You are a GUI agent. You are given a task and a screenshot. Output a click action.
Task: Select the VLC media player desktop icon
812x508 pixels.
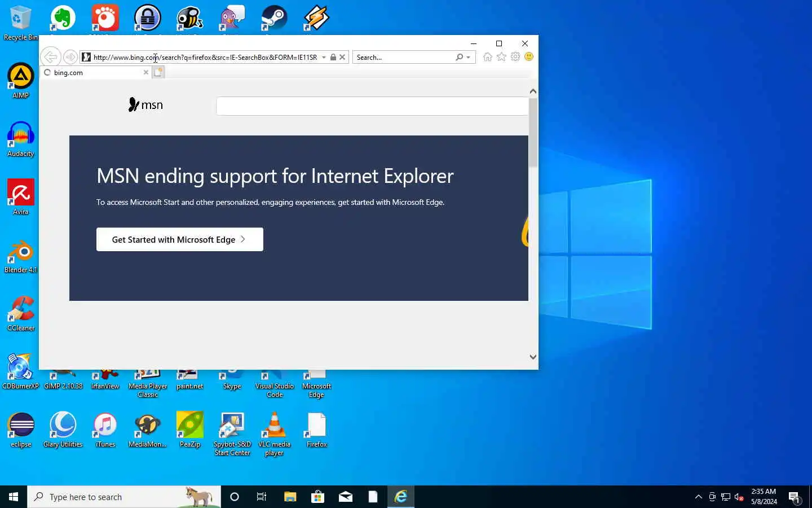pos(274,433)
